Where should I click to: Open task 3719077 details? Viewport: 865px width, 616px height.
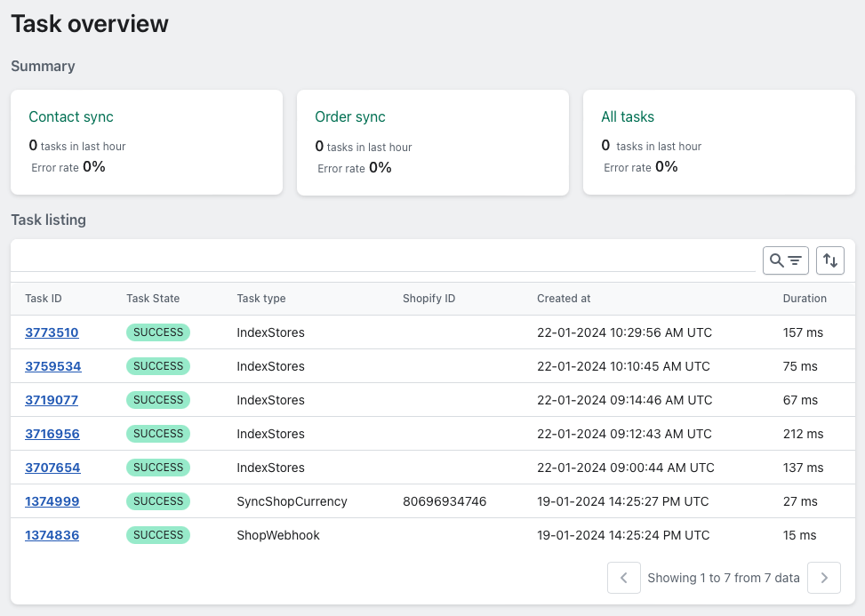[51, 399]
